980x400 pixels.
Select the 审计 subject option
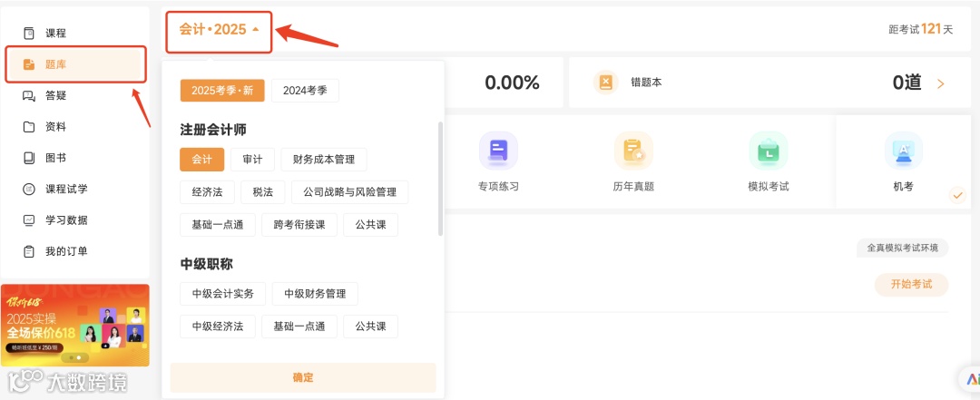252,160
